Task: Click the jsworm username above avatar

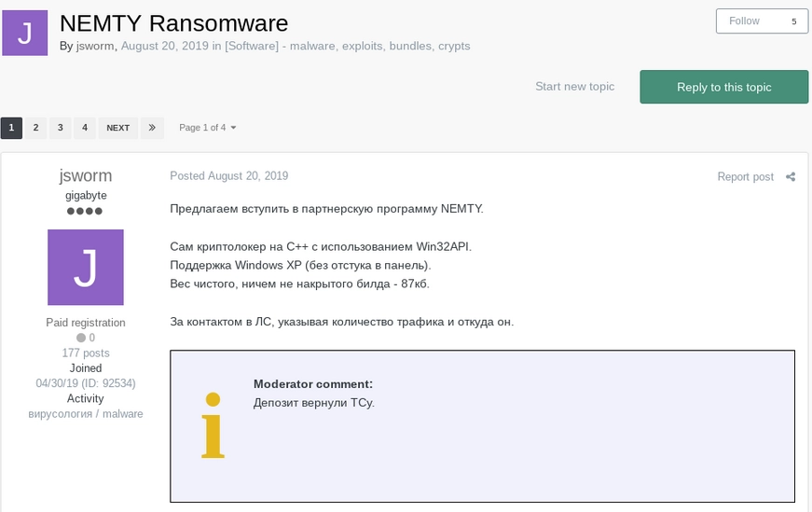Action: click(85, 175)
